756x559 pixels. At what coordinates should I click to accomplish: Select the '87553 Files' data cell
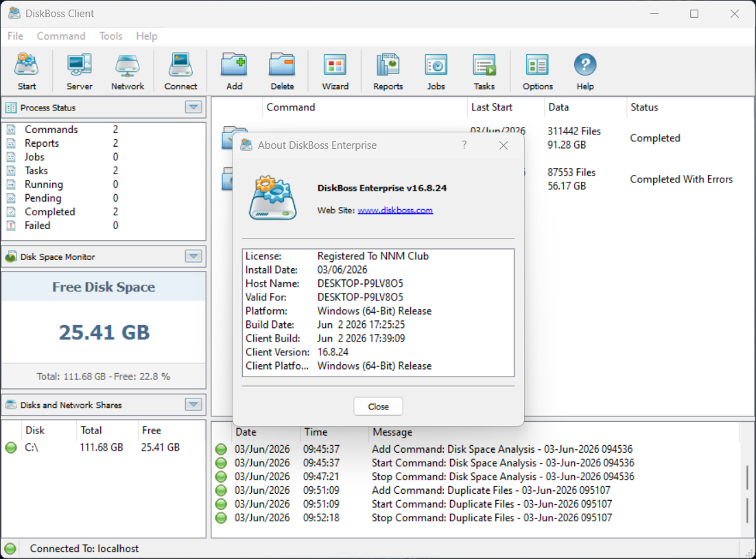click(571, 173)
